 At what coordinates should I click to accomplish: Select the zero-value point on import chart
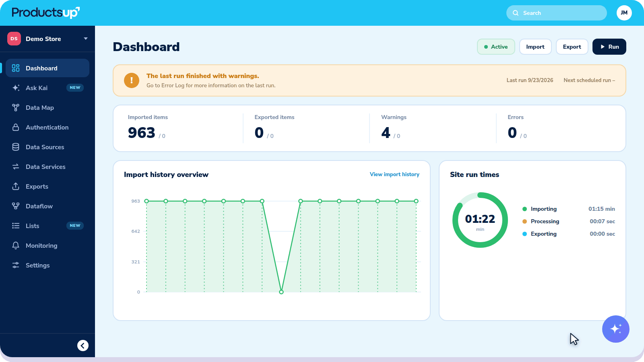click(x=281, y=292)
